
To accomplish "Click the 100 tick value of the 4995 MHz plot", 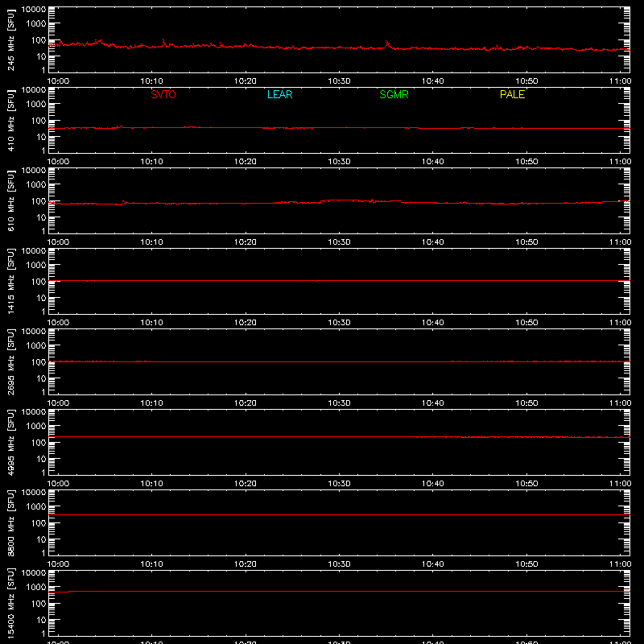I will pyautogui.click(x=39, y=443).
